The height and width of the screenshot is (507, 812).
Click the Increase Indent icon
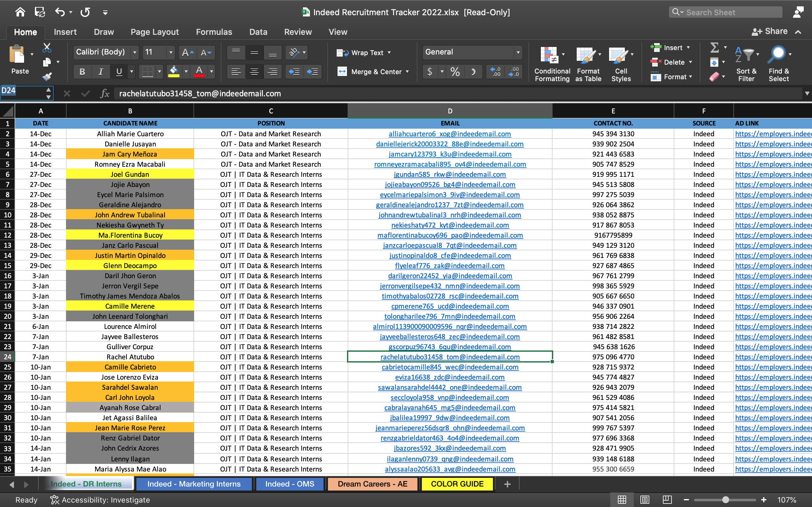point(312,72)
